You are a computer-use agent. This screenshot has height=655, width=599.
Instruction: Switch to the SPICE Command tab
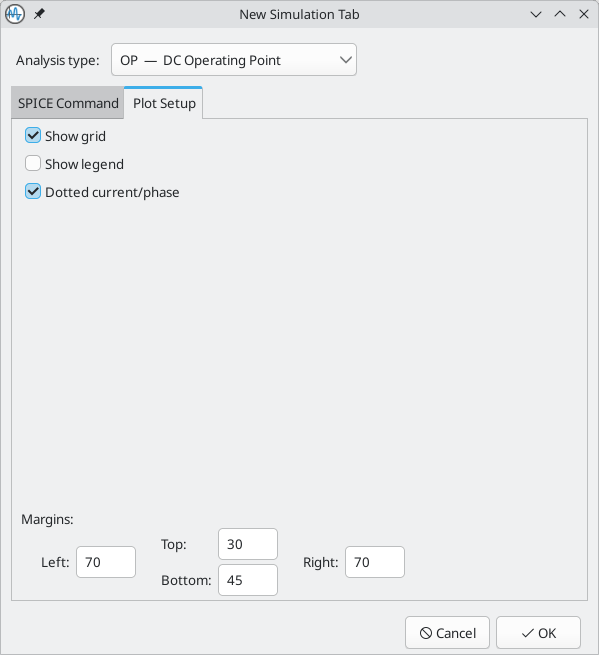pos(68,103)
